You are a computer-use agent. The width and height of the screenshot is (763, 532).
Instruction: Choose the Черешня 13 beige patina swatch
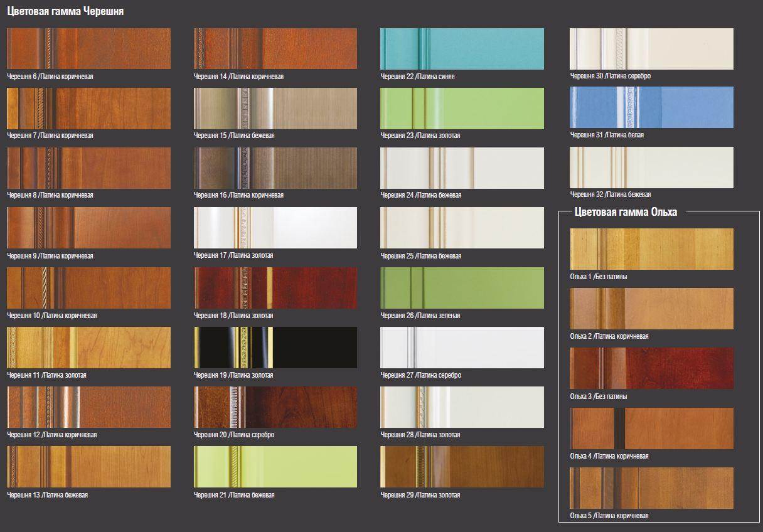point(88,467)
